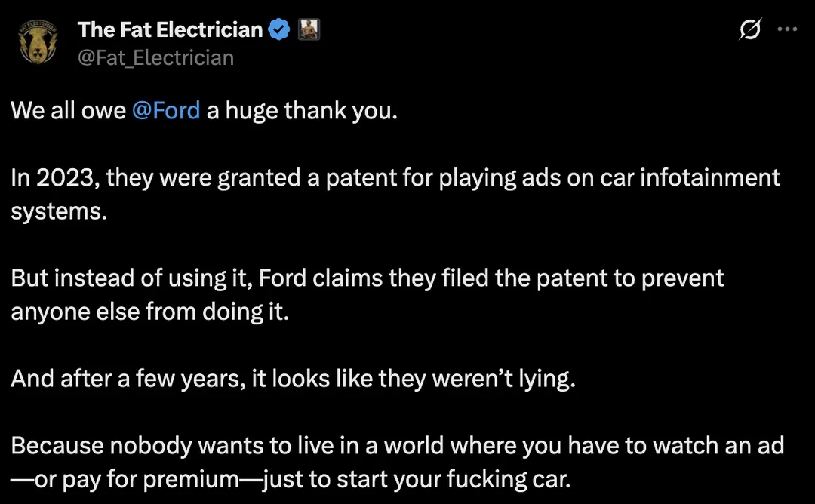Click the word "lying." in the post
The image size is (815, 504).
pos(547,380)
